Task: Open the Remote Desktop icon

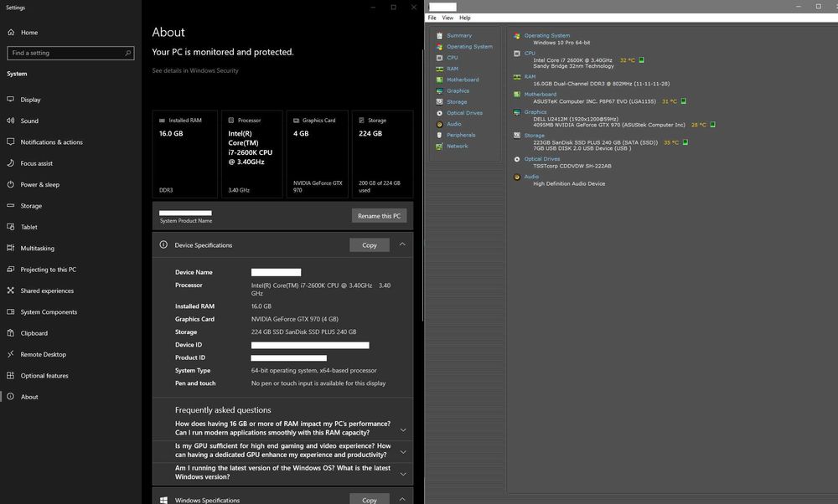Action: [11, 354]
